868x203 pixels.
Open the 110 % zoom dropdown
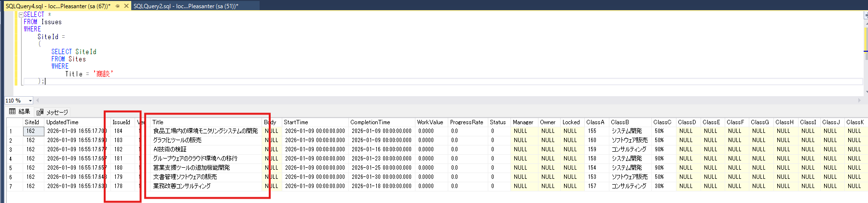[30, 101]
